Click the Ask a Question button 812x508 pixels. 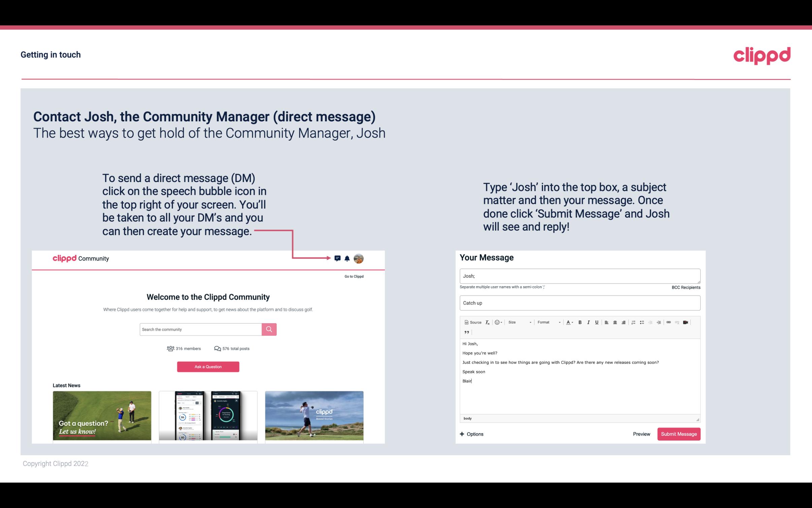tap(208, 366)
